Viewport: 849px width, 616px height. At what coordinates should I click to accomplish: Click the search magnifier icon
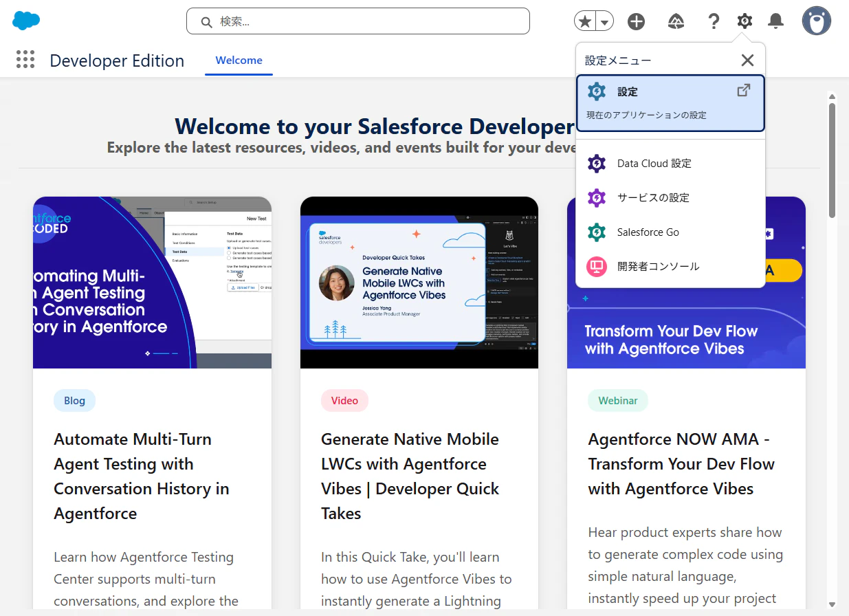tap(206, 22)
